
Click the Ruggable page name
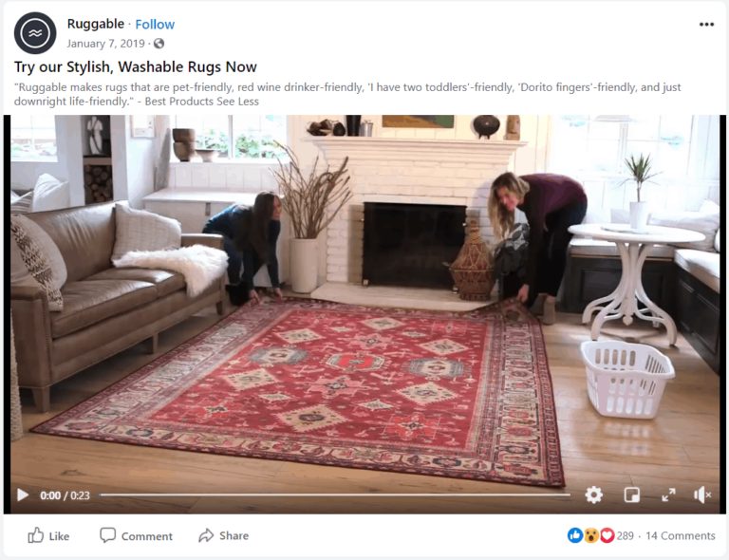[x=95, y=24]
